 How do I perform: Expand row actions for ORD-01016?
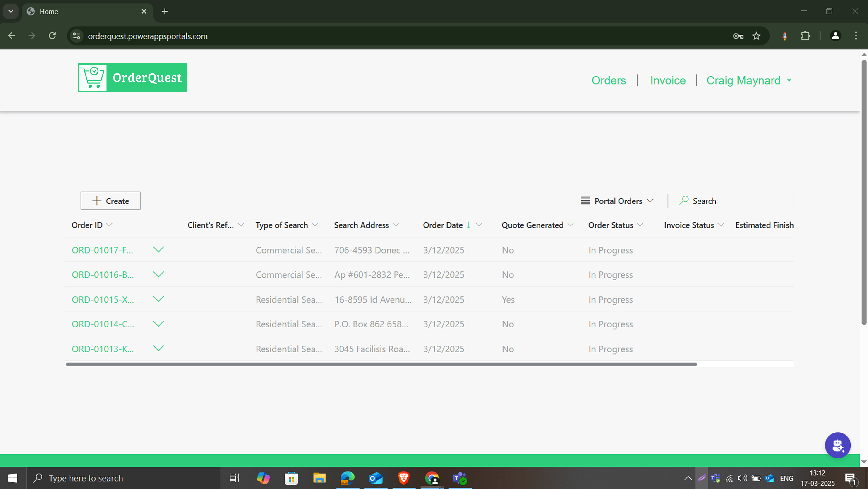[158, 274]
